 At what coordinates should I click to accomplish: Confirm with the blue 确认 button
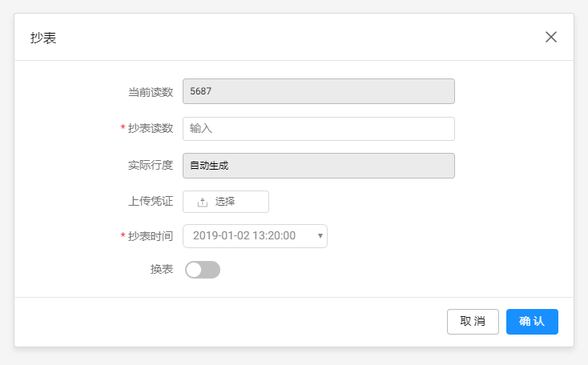(x=532, y=321)
